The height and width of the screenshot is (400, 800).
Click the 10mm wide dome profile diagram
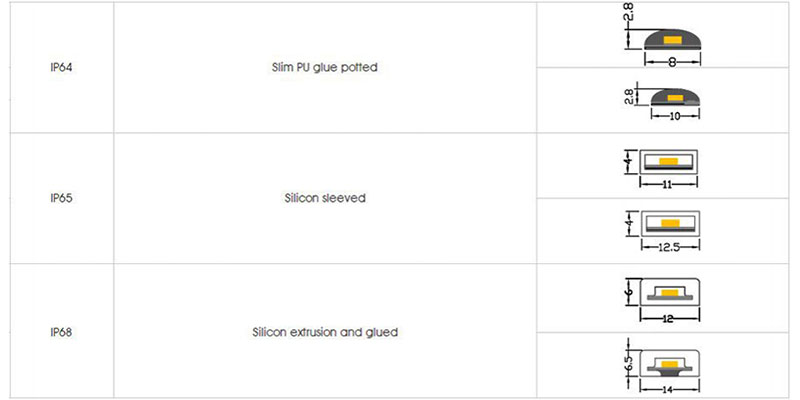(x=663, y=100)
